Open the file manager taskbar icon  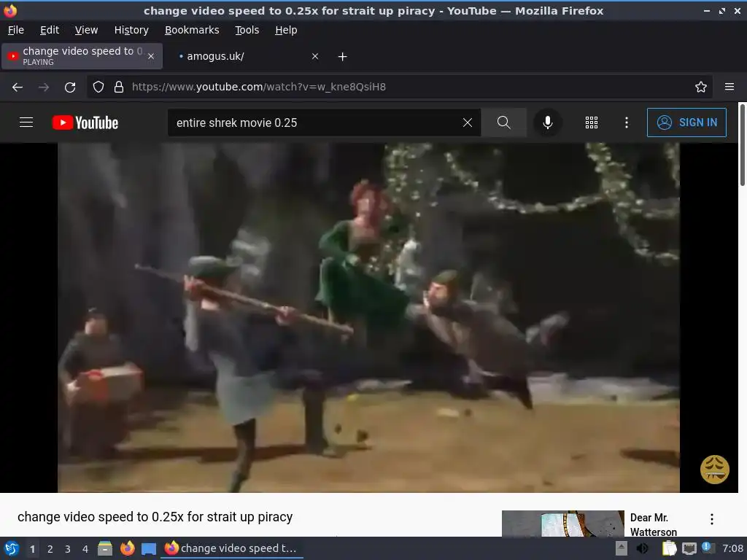click(x=105, y=548)
